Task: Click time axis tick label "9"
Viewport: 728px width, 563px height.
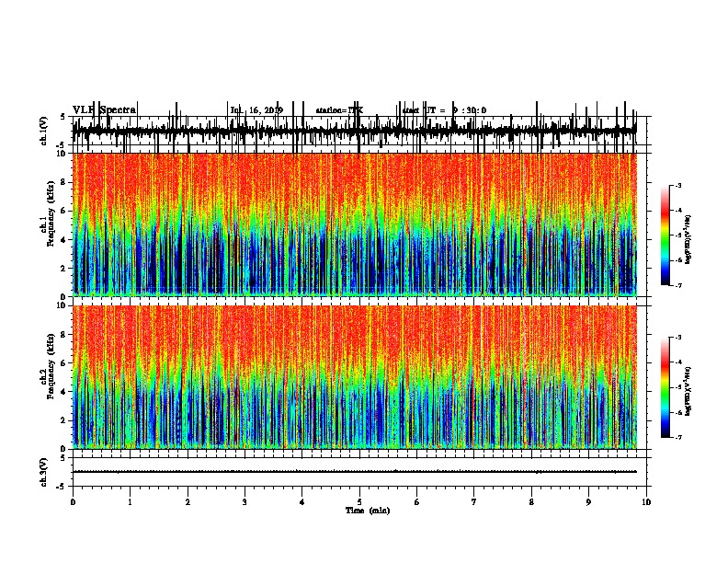Action: 588,502
